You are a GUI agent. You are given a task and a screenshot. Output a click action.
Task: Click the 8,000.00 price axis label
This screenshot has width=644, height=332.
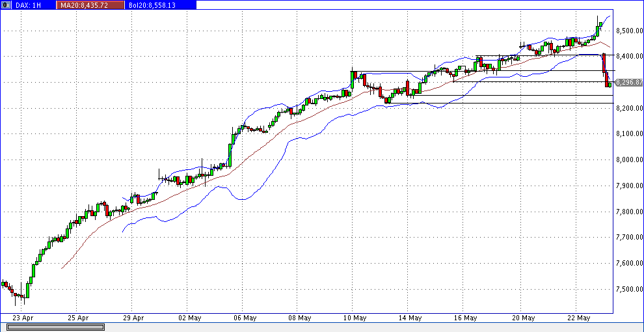pyautogui.click(x=629, y=160)
